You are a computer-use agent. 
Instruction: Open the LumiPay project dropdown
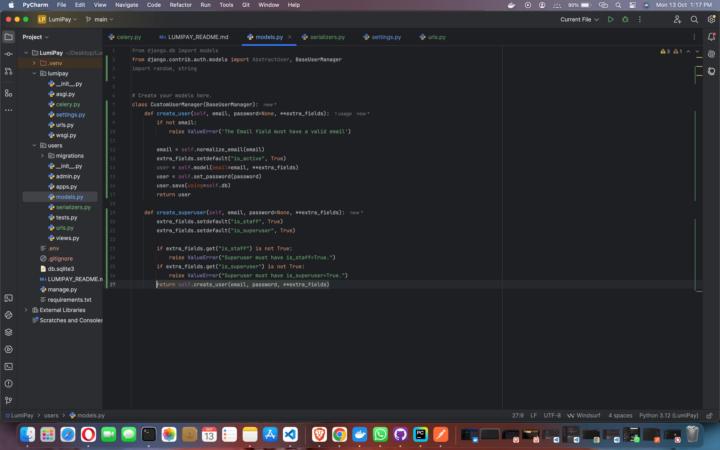[57, 19]
